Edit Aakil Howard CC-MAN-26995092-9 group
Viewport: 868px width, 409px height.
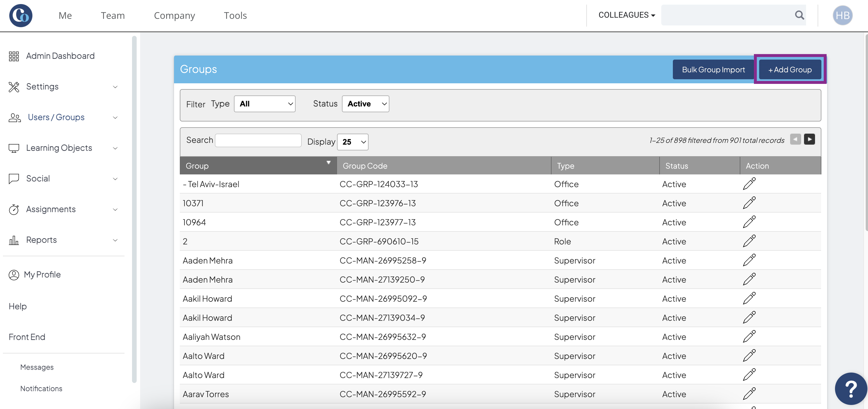coord(749,298)
